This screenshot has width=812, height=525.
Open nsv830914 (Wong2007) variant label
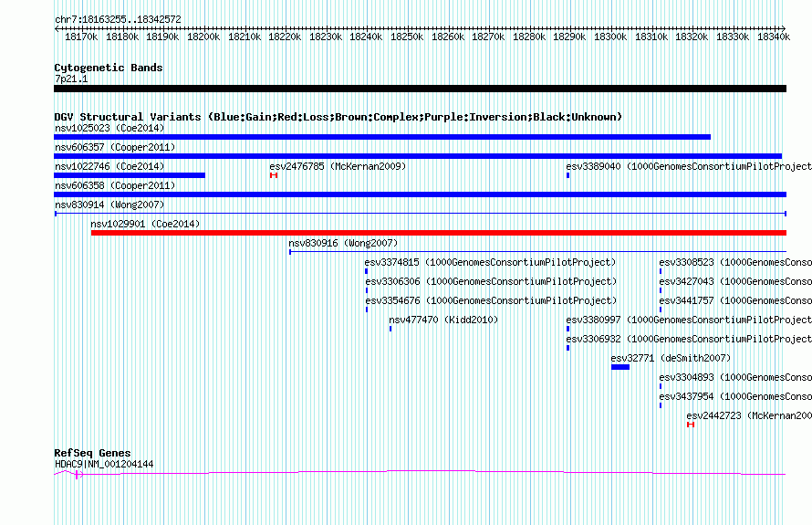[x=109, y=205]
